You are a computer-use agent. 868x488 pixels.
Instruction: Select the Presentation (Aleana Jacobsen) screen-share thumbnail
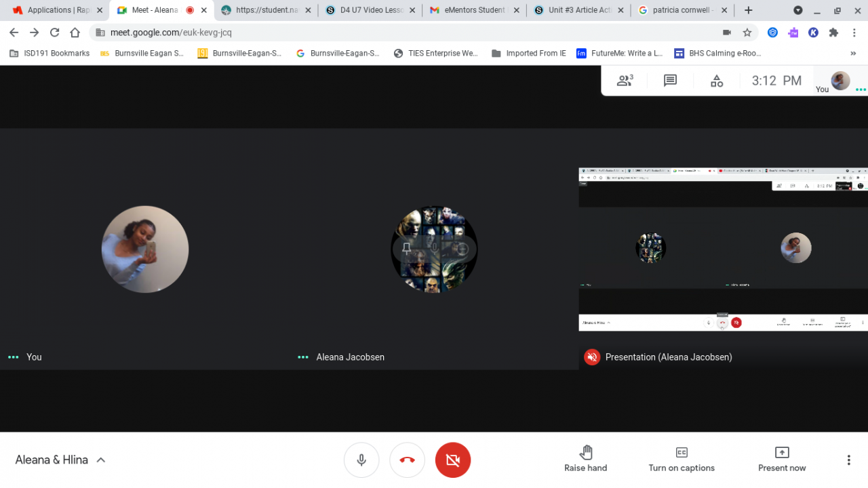click(723, 249)
